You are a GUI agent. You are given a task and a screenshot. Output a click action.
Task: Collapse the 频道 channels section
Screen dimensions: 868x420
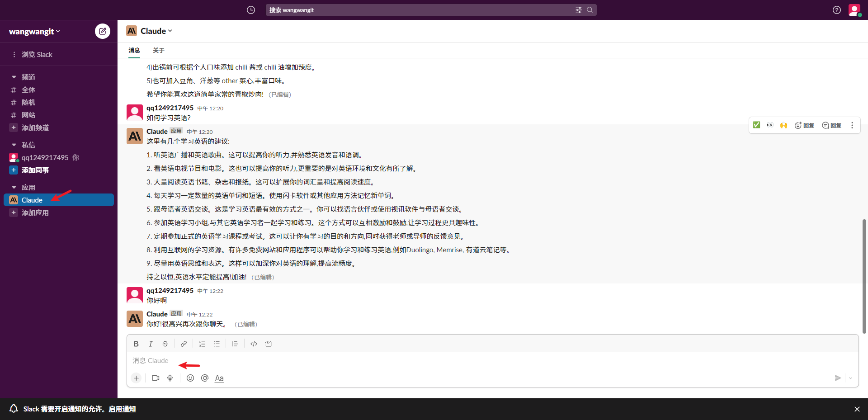click(14, 77)
